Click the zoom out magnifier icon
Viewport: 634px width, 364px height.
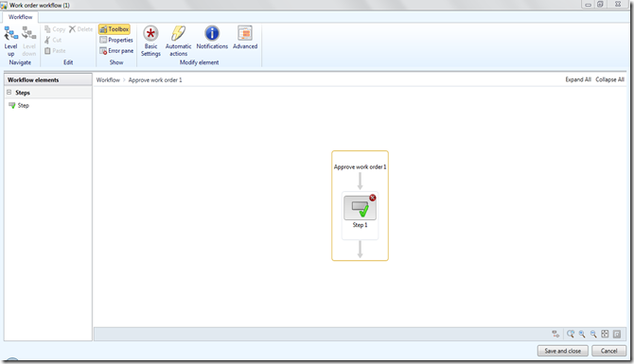(x=593, y=334)
